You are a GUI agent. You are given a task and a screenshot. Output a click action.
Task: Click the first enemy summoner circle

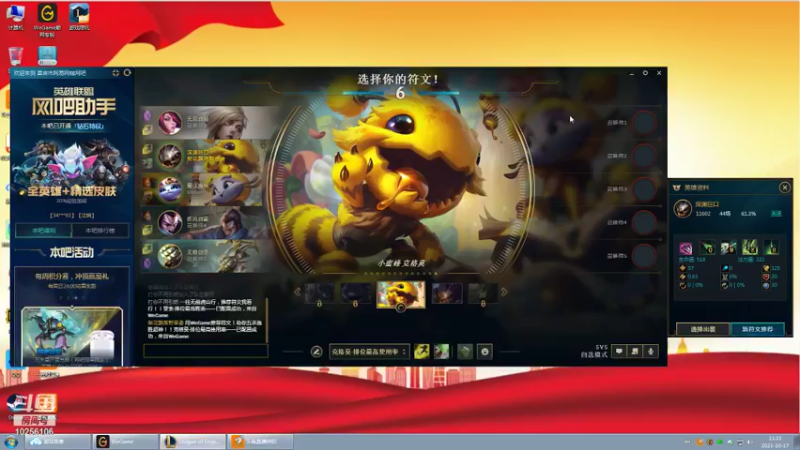tap(644, 122)
